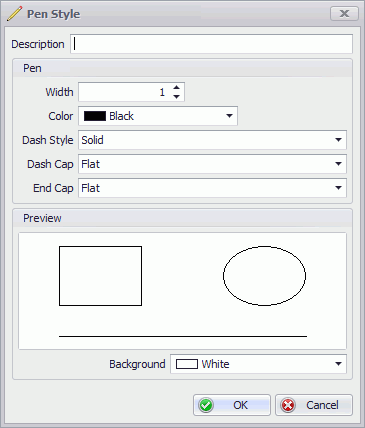Confirm with the OK button
This screenshot has height=428, width=365.
click(232, 405)
